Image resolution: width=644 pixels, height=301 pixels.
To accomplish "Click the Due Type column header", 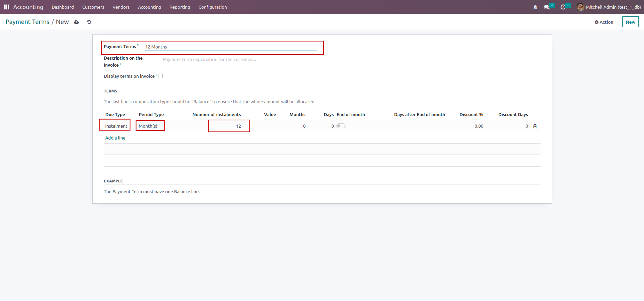I will pos(115,115).
